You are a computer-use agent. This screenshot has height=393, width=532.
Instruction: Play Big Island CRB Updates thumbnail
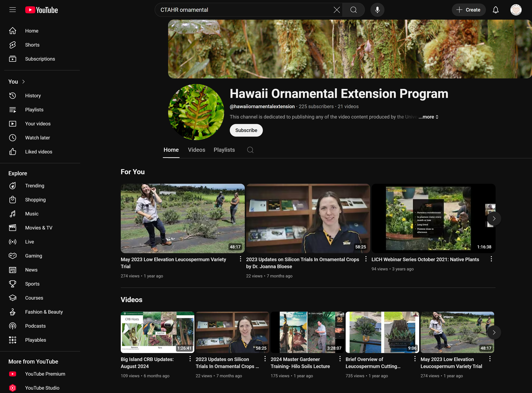click(x=157, y=332)
